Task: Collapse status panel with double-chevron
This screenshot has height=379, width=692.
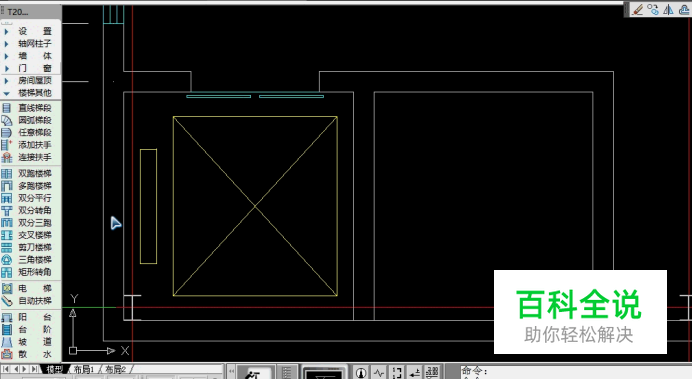Action: [x=231, y=372]
